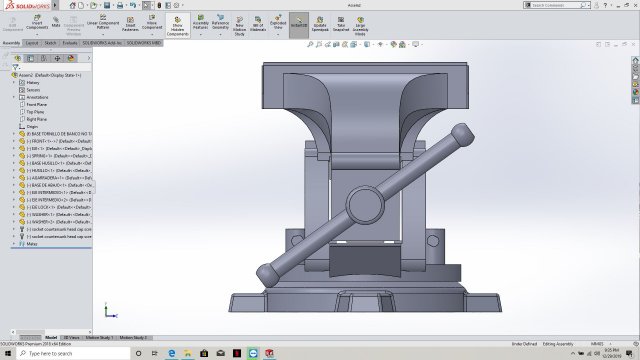640x360 pixels.
Task: Activate the Select cursor tool
Action: [146, 5]
